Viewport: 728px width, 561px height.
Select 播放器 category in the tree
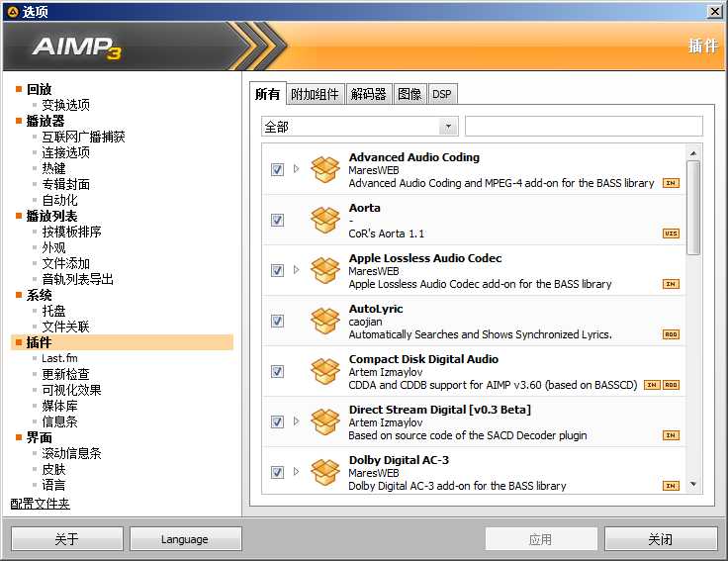click(x=45, y=121)
